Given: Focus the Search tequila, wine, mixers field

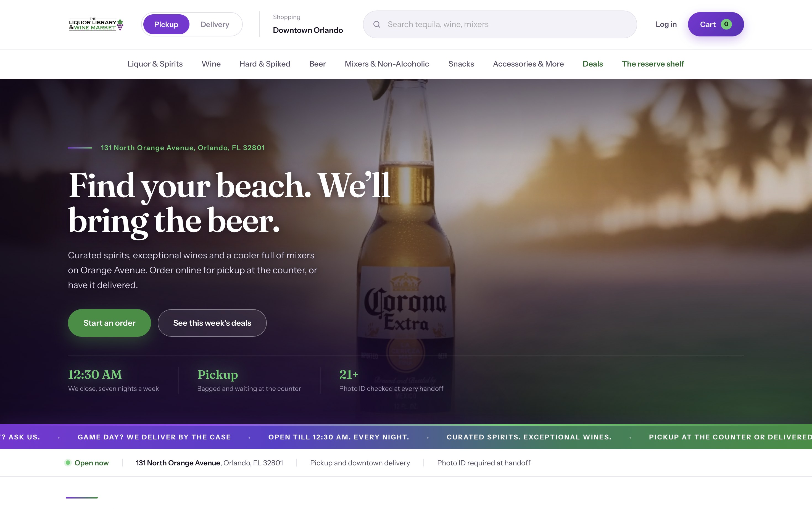Looking at the screenshot, I should click(500, 24).
